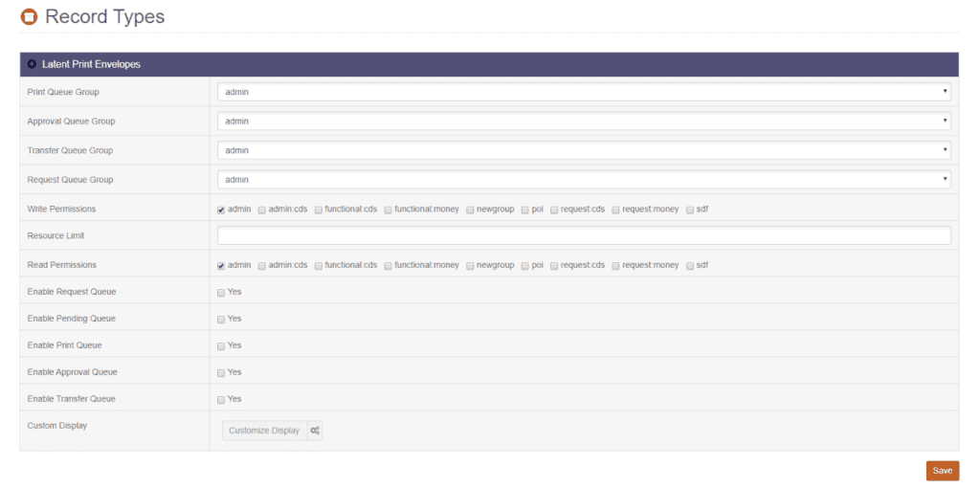The width and height of the screenshot is (980, 488).
Task: Open the Transfer Queue Group dropdown
Action: click(x=585, y=150)
